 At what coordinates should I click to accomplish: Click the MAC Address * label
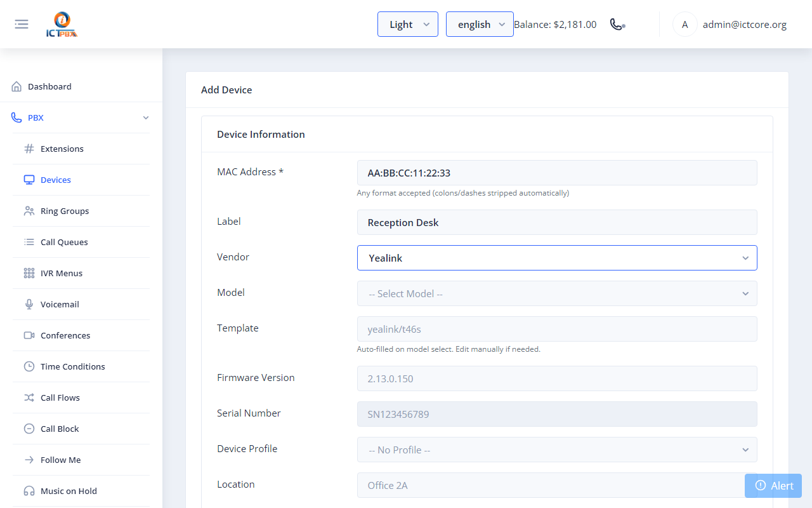click(x=250, y=171)
